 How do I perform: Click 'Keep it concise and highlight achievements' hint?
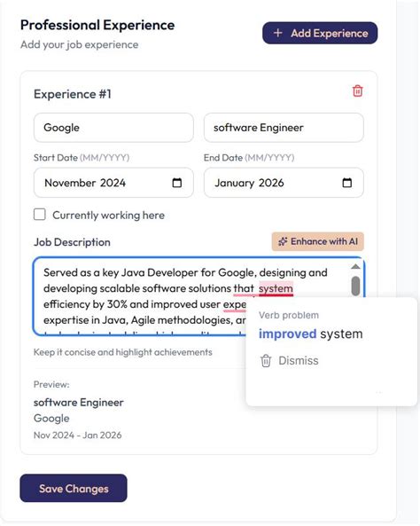click(x=123, y=352)
